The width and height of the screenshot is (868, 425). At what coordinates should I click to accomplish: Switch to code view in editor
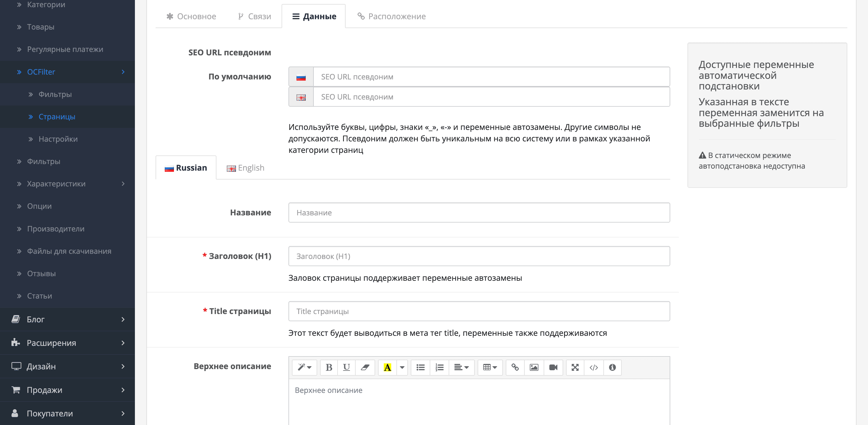pos(594,367)
